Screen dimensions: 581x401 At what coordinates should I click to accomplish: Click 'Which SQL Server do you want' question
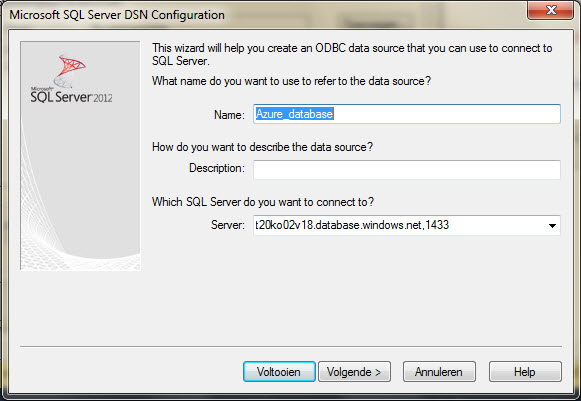pyautogui.click(x=263, y=202)
